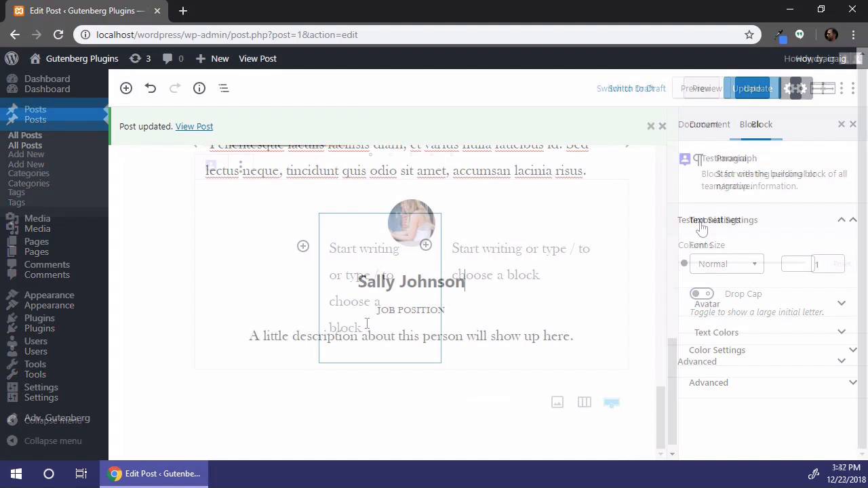This screenshot has width=868, height=488.
Task: Insert a Columns block via shortcut icon
Action: pyautogui.click(x=585, y=402)
